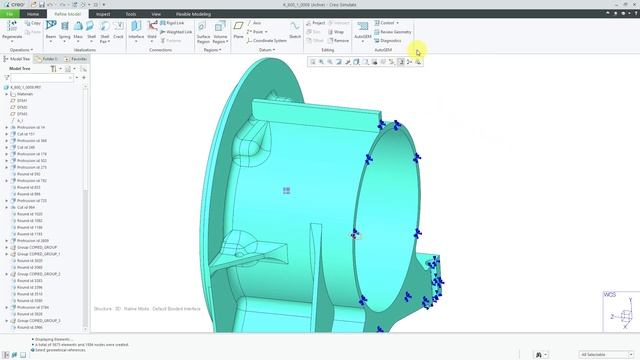Image resolution: width=640 pixels, height=360 pixels.
Task: Click the Find binoculars icon in status bar
Action: (x=538, y=355)
